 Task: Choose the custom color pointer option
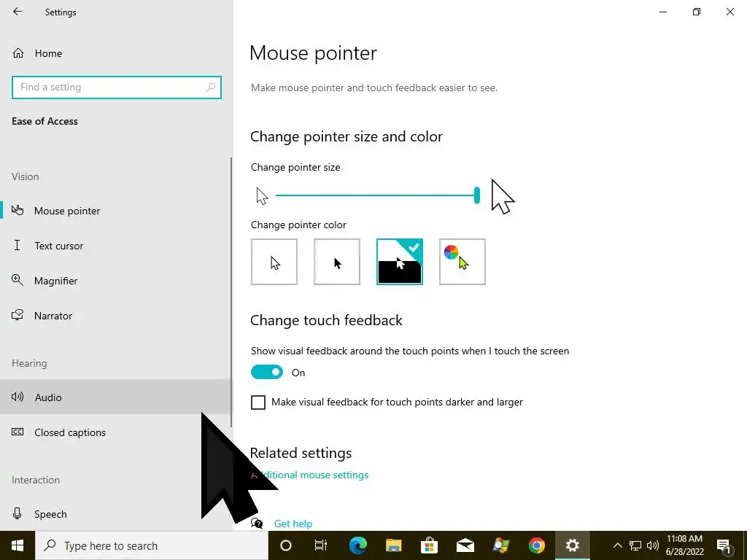462,262
